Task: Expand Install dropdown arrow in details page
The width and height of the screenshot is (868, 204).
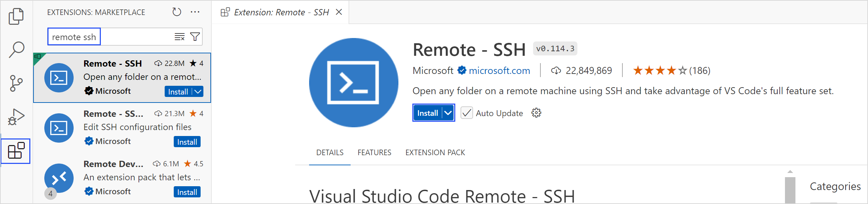Action: point(448,113)
